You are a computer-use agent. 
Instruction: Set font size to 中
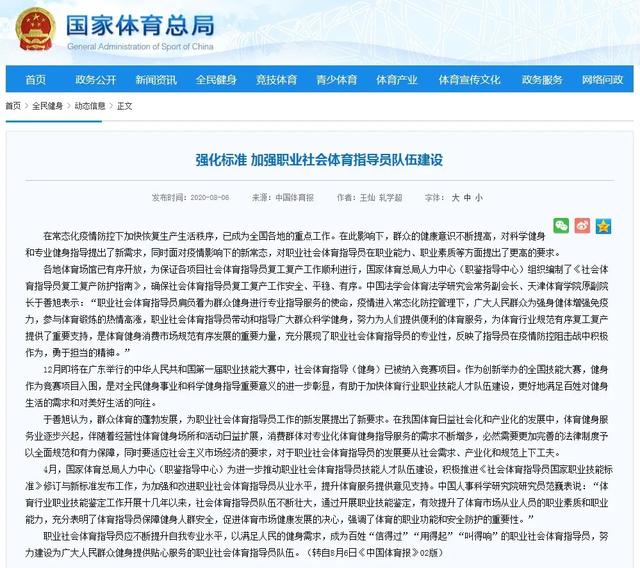467,198
